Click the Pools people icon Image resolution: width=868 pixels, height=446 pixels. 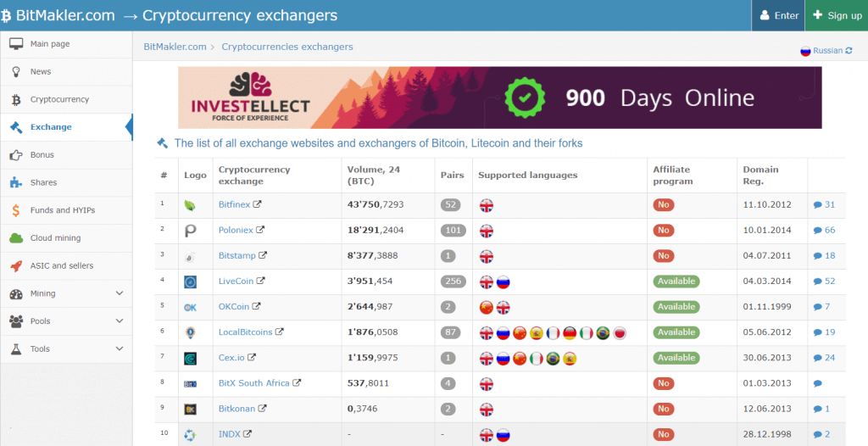point(16,321)
